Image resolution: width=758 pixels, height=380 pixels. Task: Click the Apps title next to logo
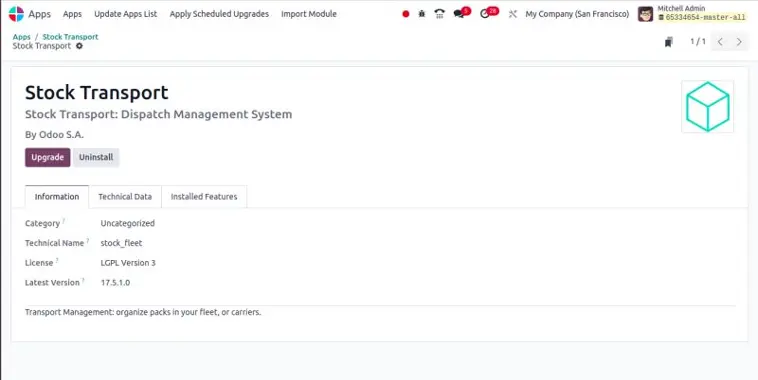click(39, 14)
